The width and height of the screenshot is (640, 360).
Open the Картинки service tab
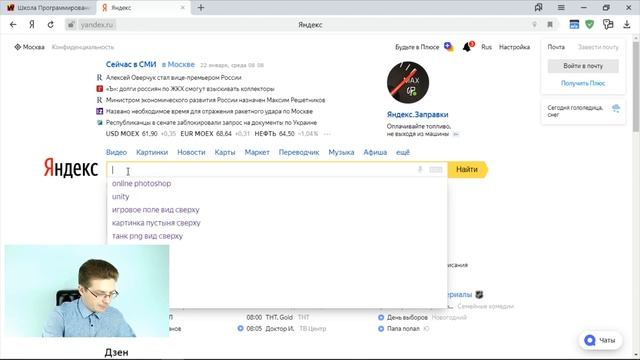[x=152, y=152]
